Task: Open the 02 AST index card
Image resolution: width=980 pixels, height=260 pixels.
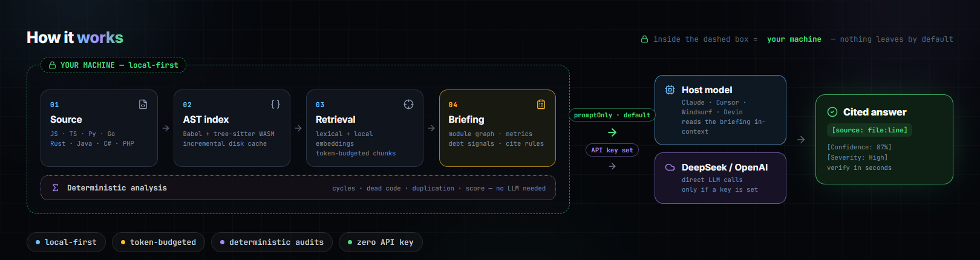Action: point(232,128)
